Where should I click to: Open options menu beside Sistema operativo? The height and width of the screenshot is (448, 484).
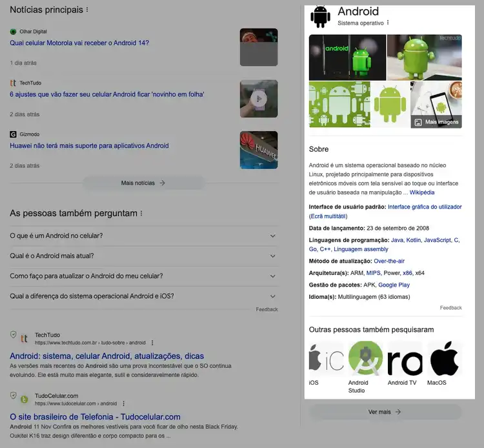tap(388, 23)
